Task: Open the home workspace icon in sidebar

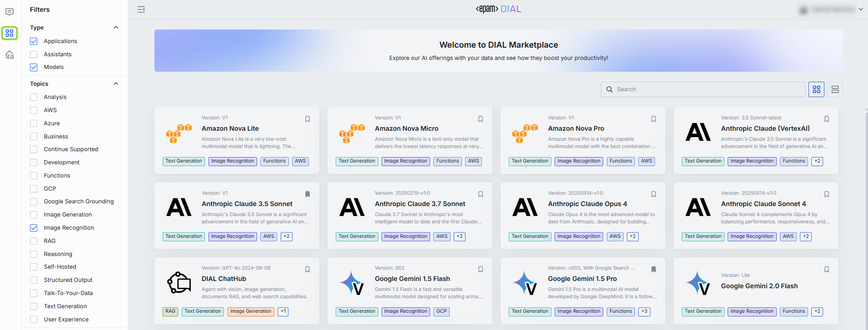Action: 10,55
